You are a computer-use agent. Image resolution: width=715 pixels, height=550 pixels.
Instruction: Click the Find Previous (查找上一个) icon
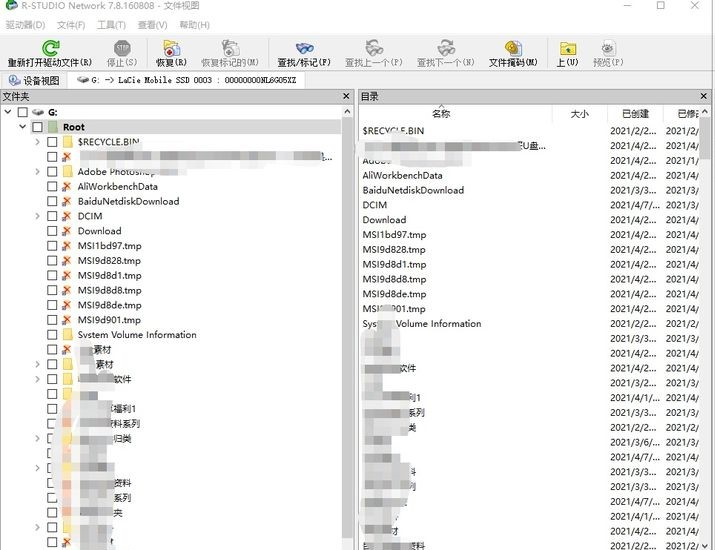(374, 47)
